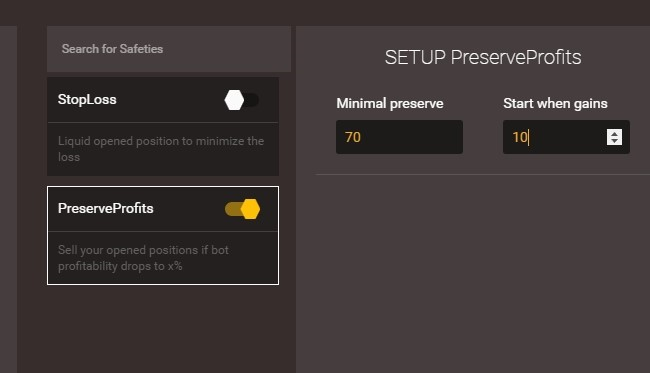Disable the PreserveProfits safety toggle
Viewport: 650px width, 373px height.
click(x=243, y=209)
